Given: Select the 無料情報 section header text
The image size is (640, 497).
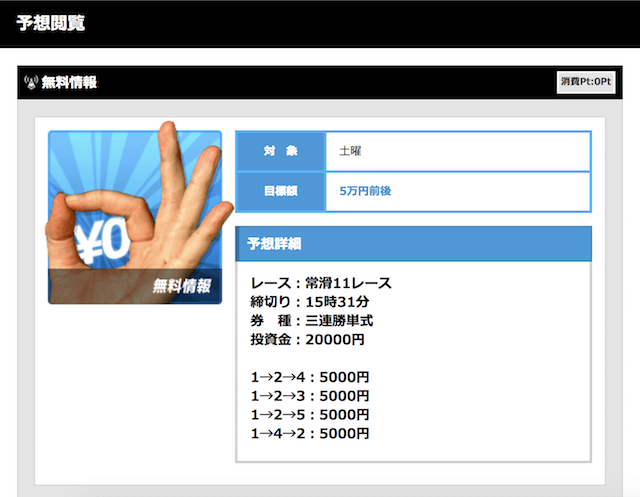Looking at the screenshot, I should click(69, 82).
